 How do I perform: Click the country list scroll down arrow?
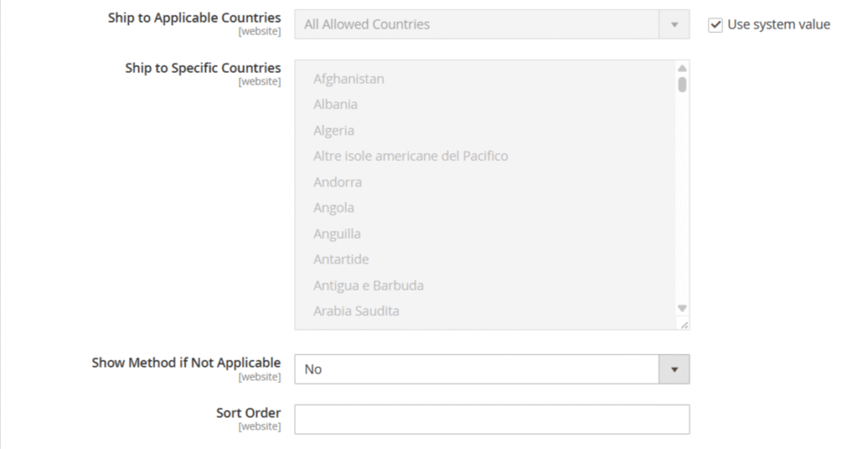(682, 308)
